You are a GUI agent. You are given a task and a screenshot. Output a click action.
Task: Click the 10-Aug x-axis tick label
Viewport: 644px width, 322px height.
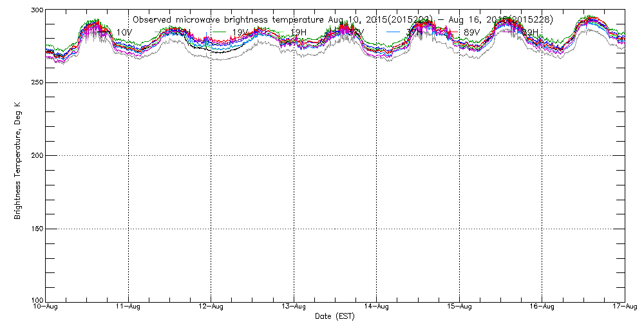(46, 307)
